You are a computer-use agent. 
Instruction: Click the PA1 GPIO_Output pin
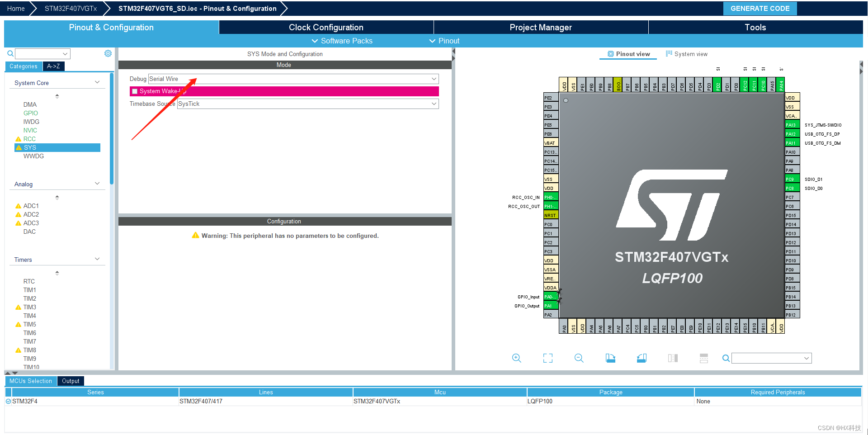pos(551,306)
